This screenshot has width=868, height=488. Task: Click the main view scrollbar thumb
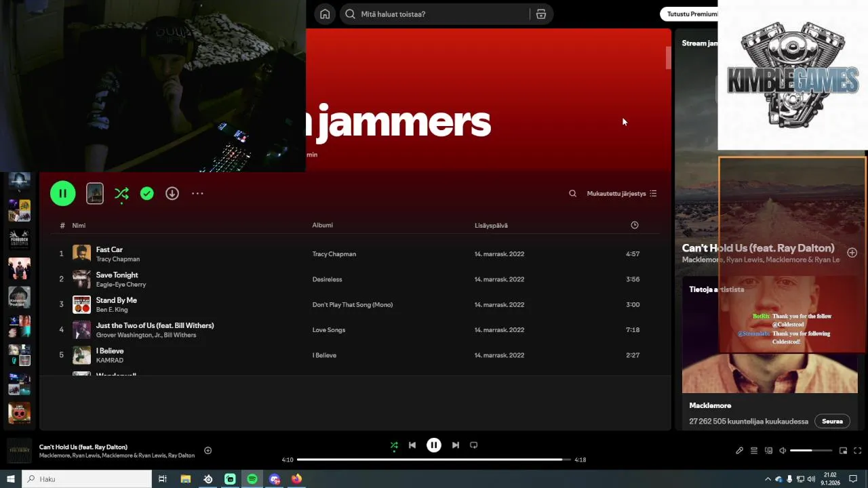[x=668, y=58]
